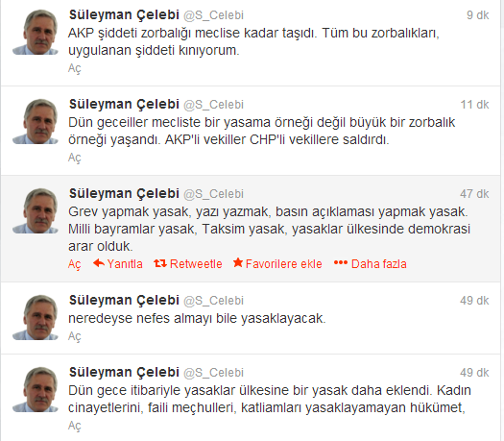Open the avatar photo of the first tweet
This screenshot has width=504, height=441.
[36, 32]
